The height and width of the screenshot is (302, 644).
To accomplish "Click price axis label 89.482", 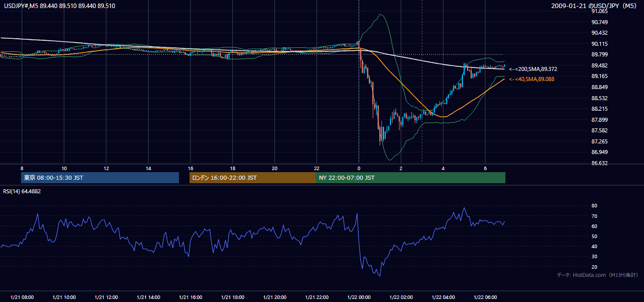I will tap(600, 65).
